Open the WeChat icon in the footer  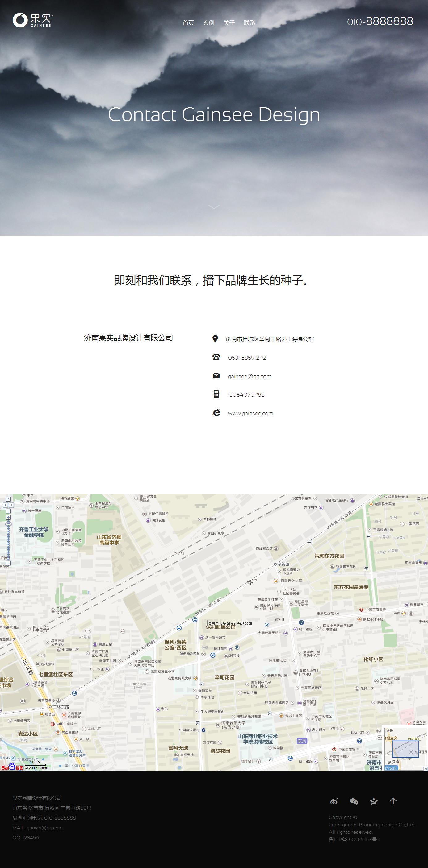coord(354,801)
